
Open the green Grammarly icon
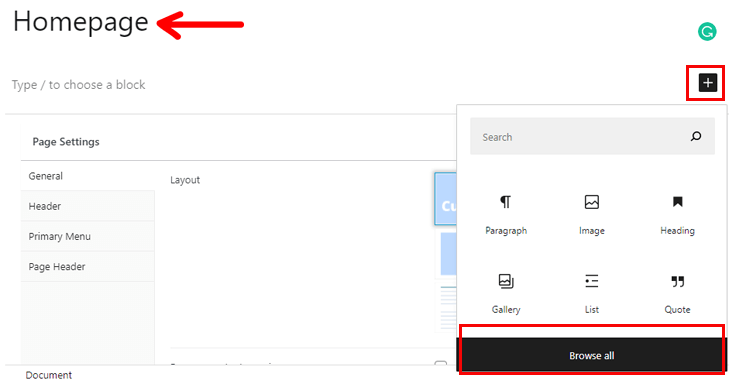pos(707,32)
